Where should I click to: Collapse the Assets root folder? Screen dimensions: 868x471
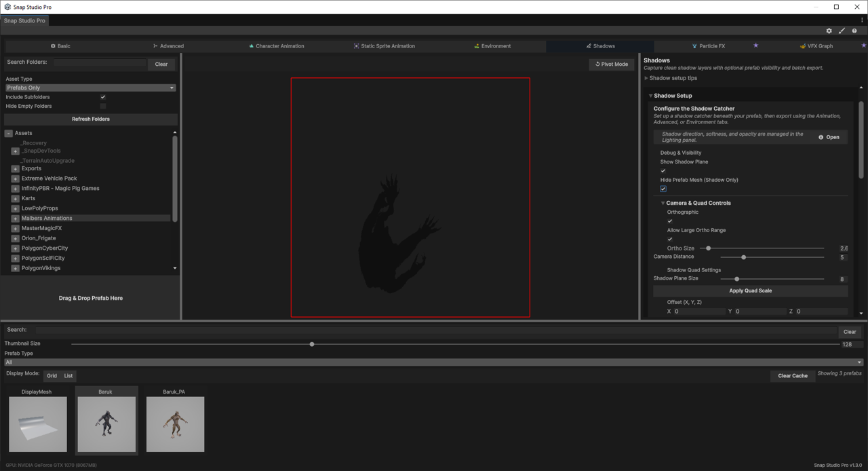click(x=9, y=133)
